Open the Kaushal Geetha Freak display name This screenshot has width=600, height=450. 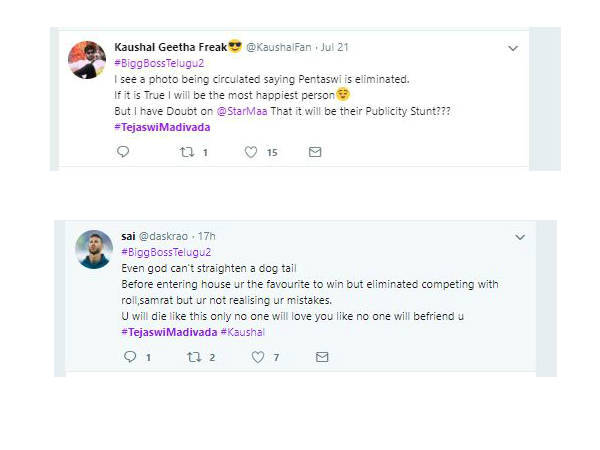170,46
